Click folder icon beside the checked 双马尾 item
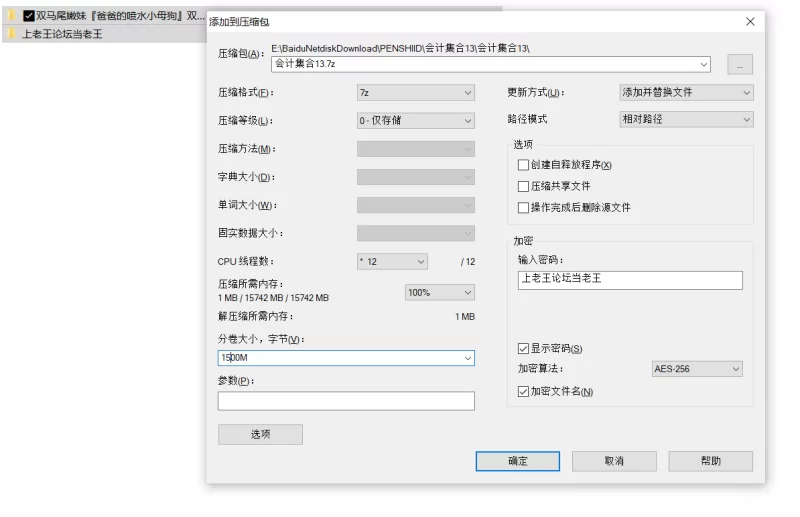The image size is (800, 517). 12,16
